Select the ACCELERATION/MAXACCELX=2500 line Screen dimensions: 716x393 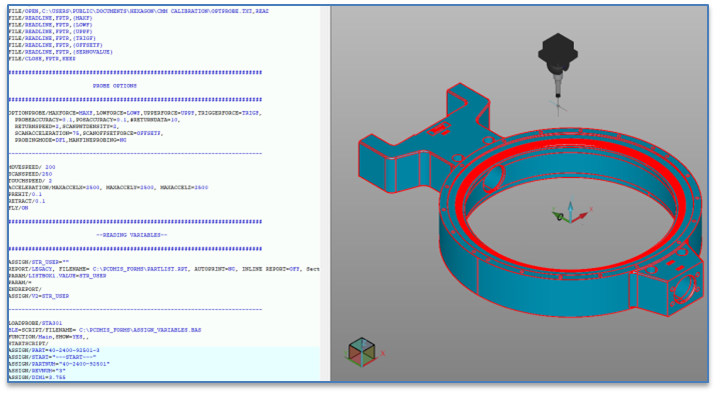click(108, 187)
